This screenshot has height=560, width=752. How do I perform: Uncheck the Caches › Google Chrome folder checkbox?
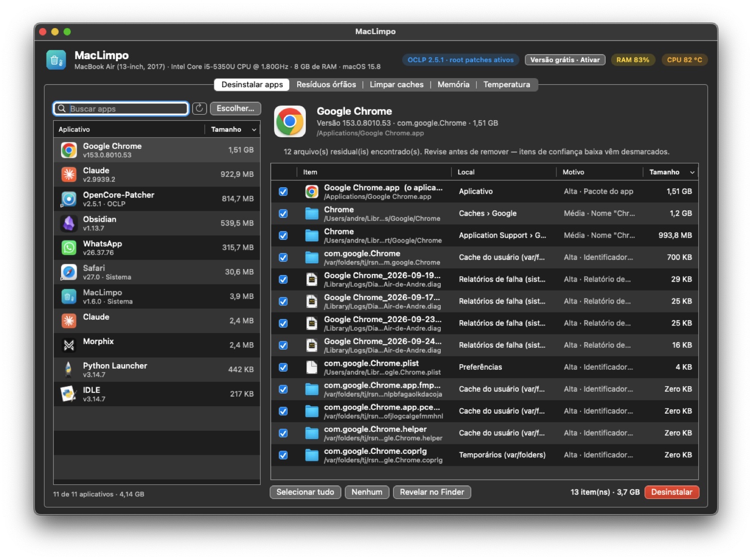coord(283,214)
